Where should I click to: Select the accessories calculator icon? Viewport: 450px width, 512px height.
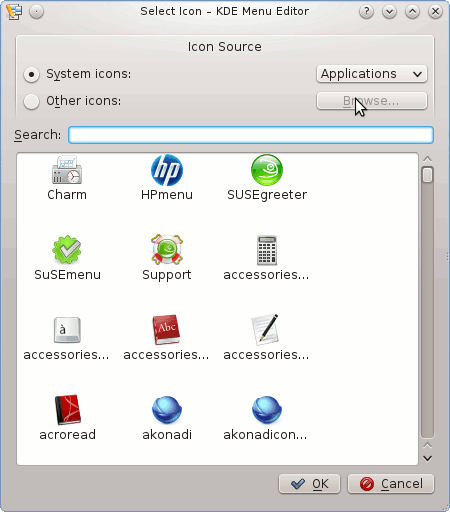coord(267,250)
